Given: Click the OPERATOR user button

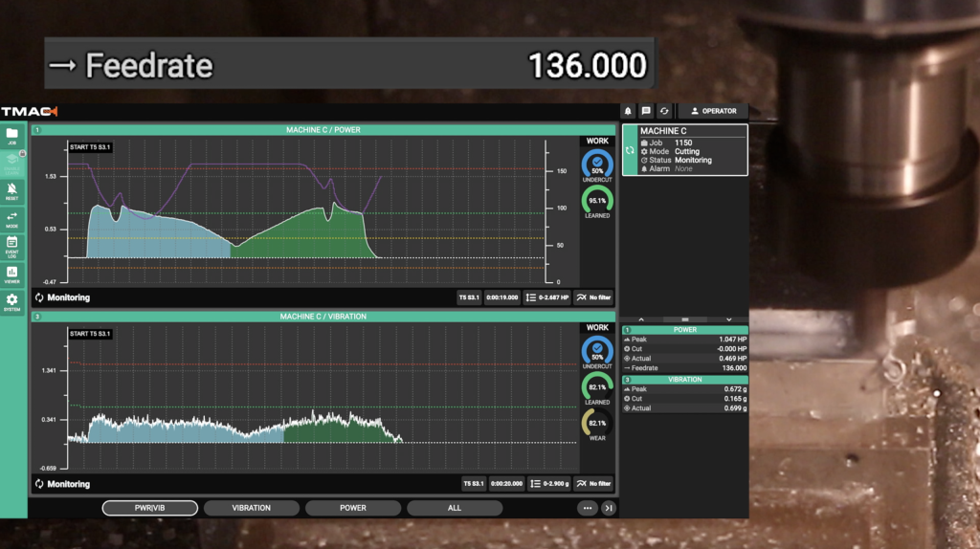Looking at the screenshot, I should tap(713, 111).
